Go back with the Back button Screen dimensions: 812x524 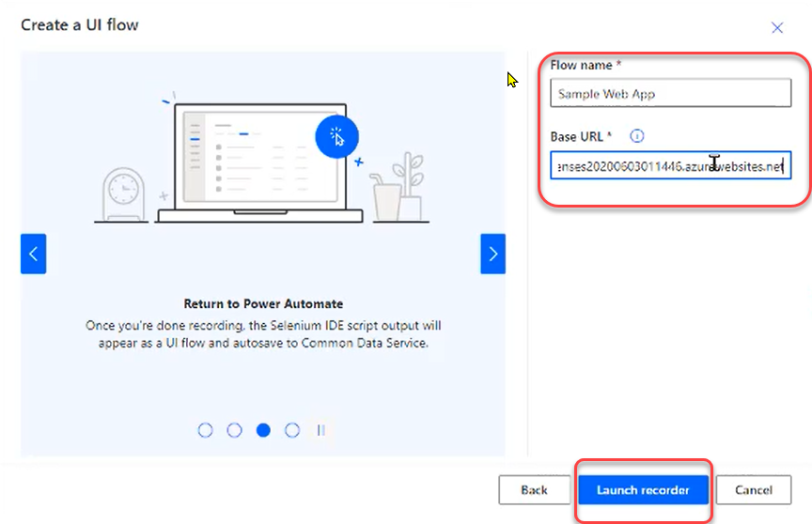coord(534,489)
